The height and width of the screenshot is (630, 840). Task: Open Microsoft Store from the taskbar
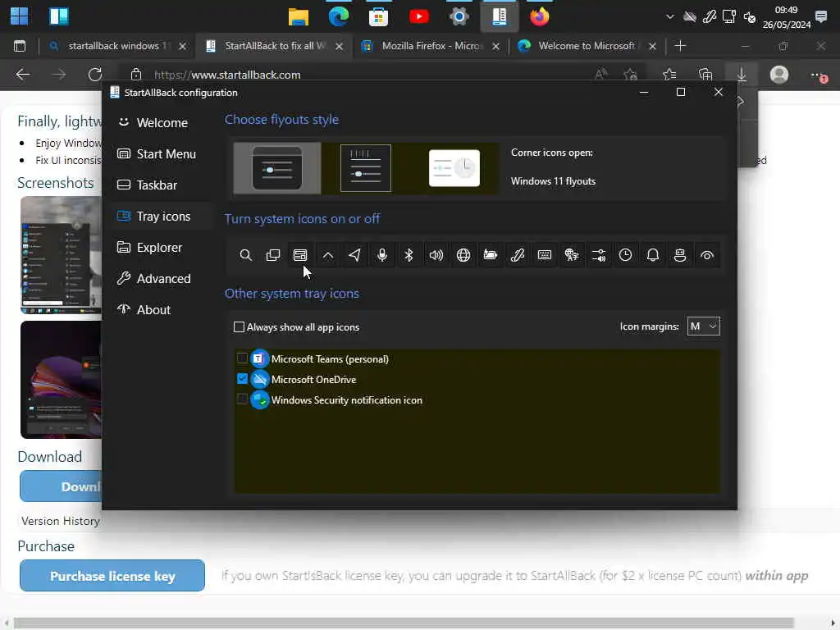(378, 16)
